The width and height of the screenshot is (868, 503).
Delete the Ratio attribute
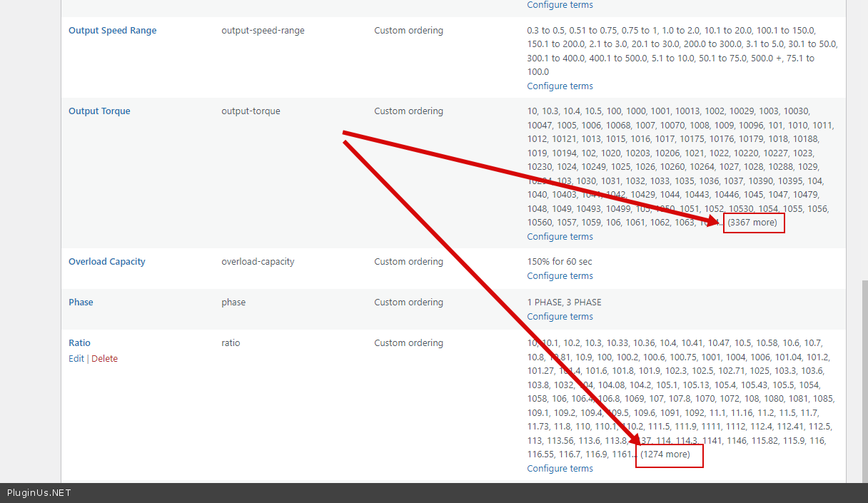tap(104, 359)
